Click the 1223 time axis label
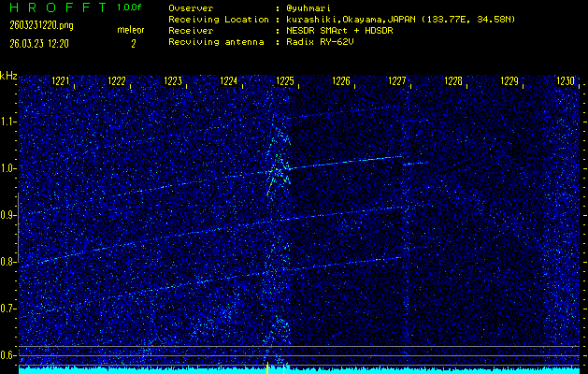 click(173, 81)
